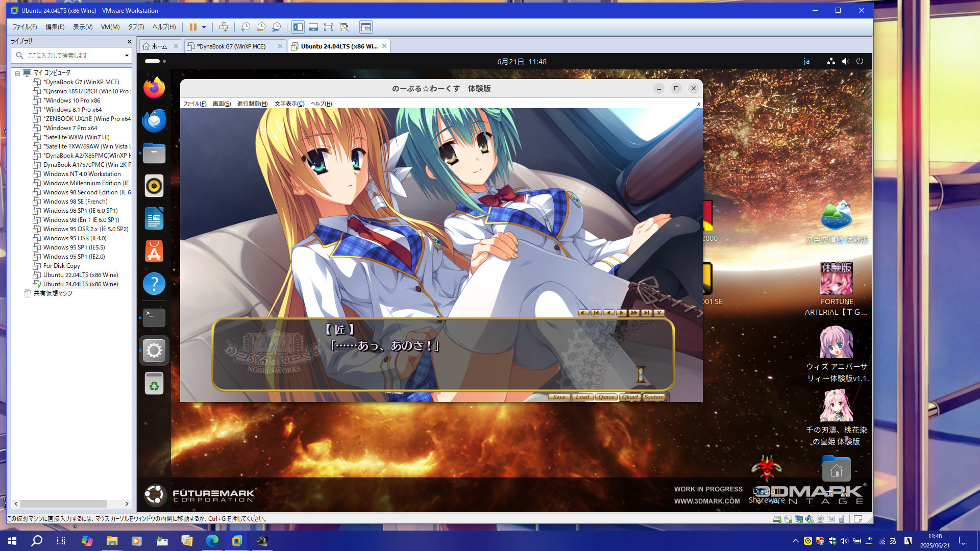Screen dimensions: 980x551
Task: Open snapshot manager with clock-wrench icon
Action: (x=276, y=27)
